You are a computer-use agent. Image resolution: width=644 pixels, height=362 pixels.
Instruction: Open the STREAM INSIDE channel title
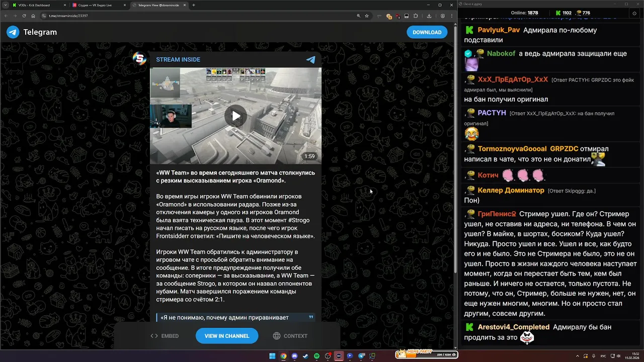(x=178, y=59)
